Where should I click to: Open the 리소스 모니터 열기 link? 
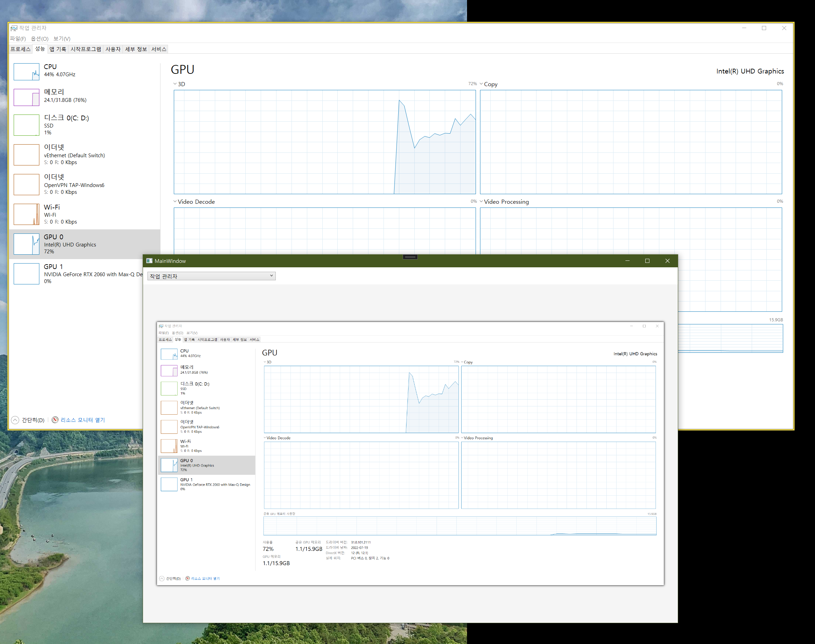(x=83, y=420)
